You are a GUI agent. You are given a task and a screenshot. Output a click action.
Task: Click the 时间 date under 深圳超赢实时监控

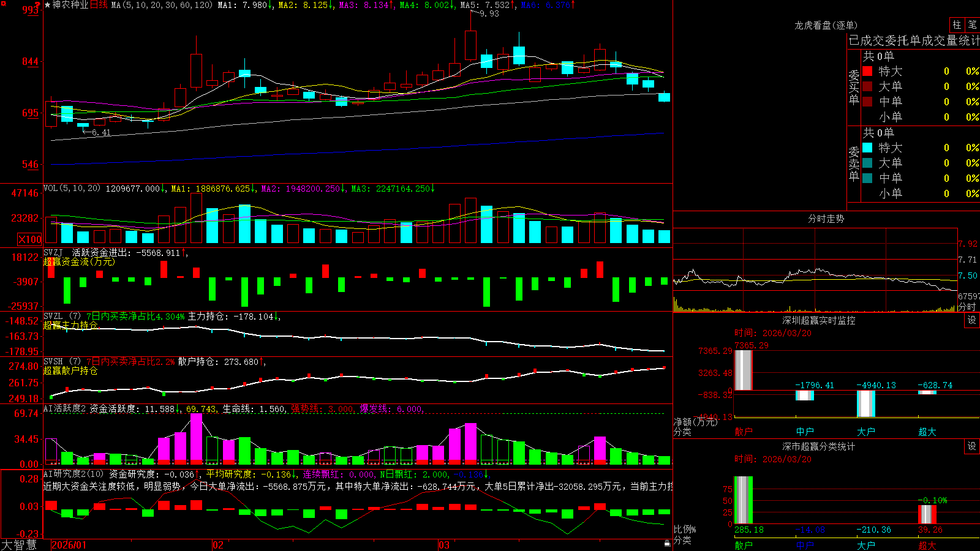[x=773, y=333]
